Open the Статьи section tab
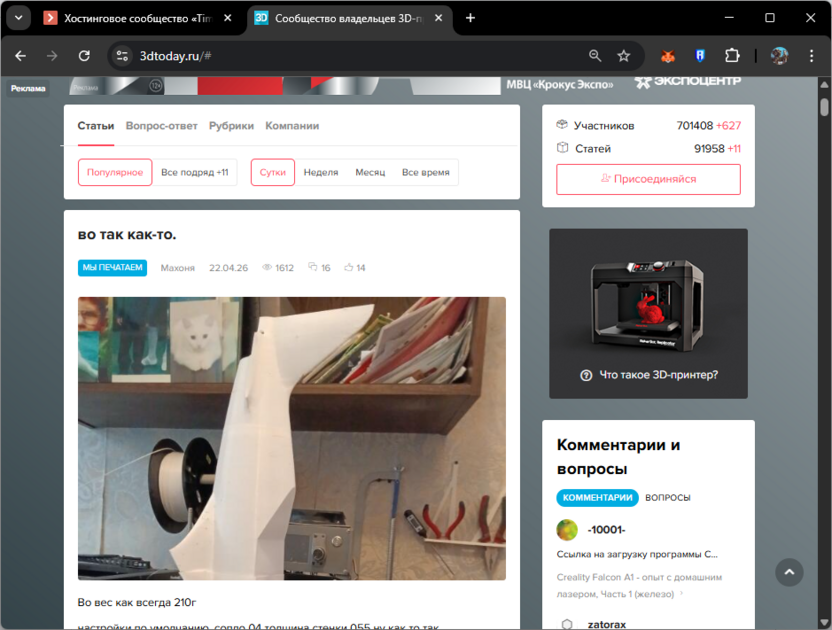The image size is (832, 630). point(96,126)
